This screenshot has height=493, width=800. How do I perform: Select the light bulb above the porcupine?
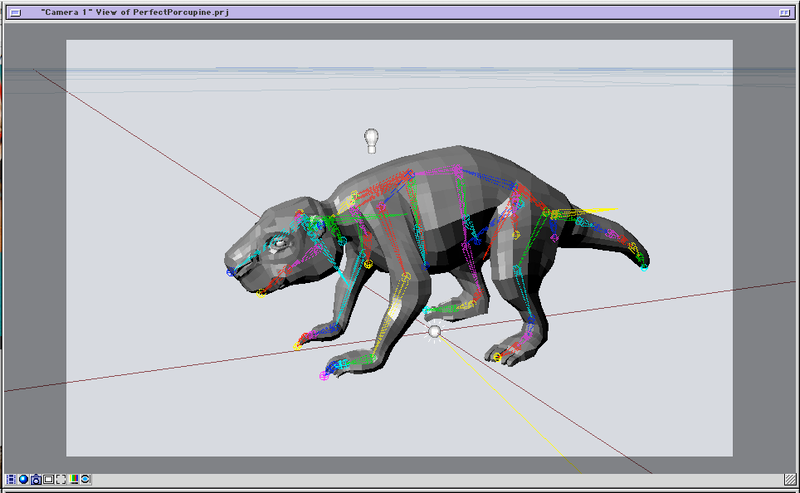coord(372,140)
